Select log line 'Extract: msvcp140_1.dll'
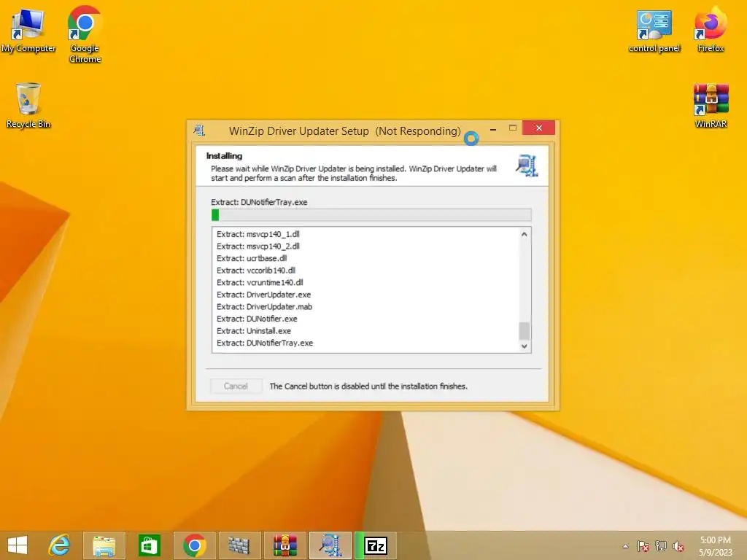Screen dimensions: 747x560 tap(258, 234)
